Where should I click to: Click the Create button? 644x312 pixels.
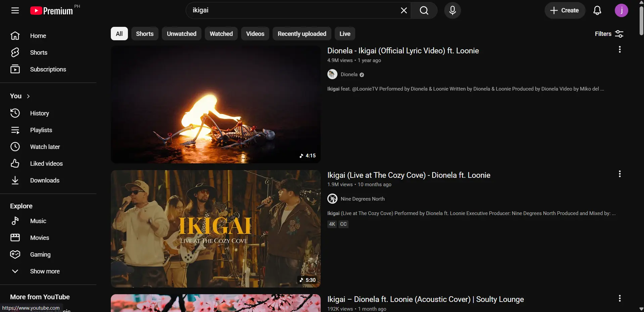click(565, 10)
